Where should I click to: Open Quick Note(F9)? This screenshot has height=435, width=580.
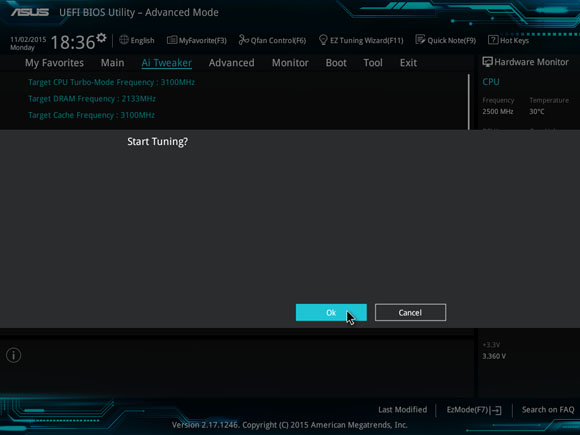[446, 40]
